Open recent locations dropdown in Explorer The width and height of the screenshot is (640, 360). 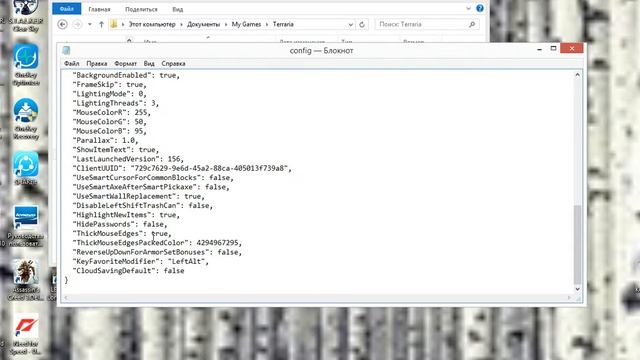[90, 24]
